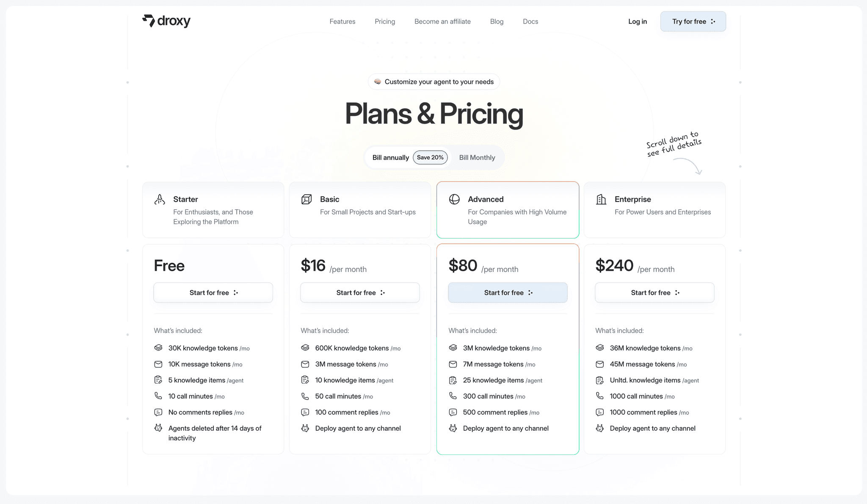Start for free on the $240 Enterprise plan
Image resolution: width=867 pixels, height=504 pixels.
tap(654, 292)
